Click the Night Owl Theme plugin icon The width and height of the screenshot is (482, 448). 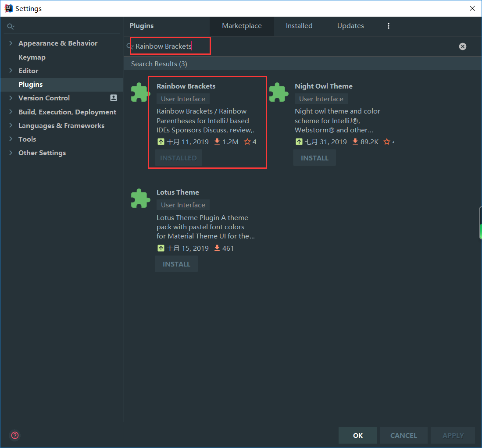point(278,92)
